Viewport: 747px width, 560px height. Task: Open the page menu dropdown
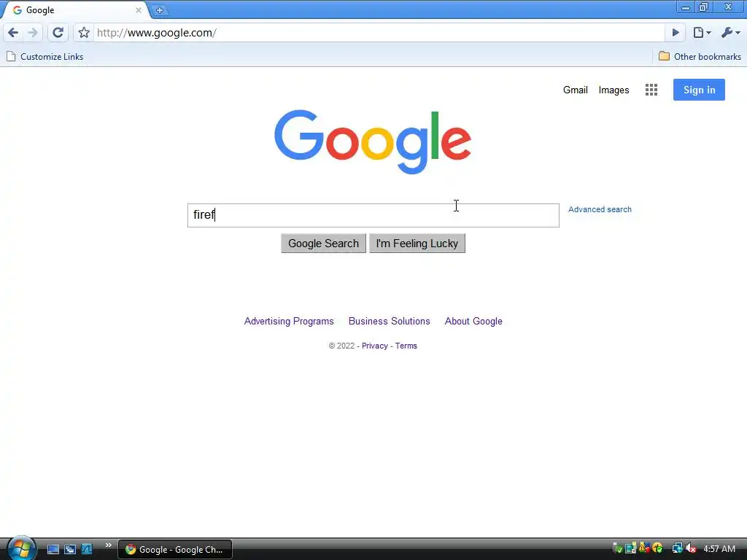702,32
